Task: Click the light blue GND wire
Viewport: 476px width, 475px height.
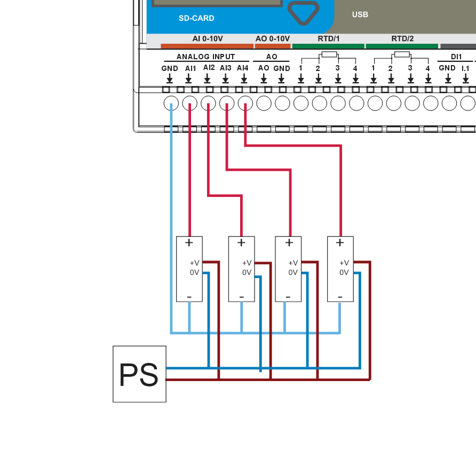Action: coord(171,213)
